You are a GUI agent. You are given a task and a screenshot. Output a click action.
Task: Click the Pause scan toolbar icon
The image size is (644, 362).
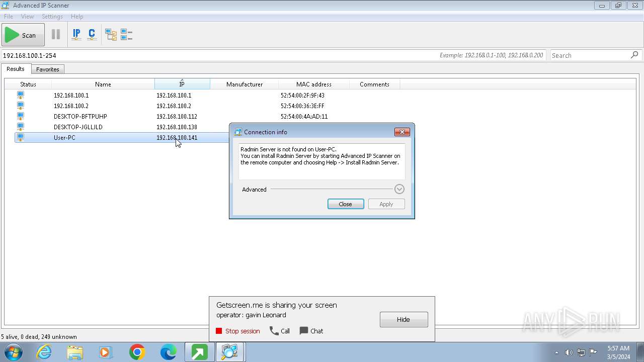pyautogui.click(x=56, y=35)
